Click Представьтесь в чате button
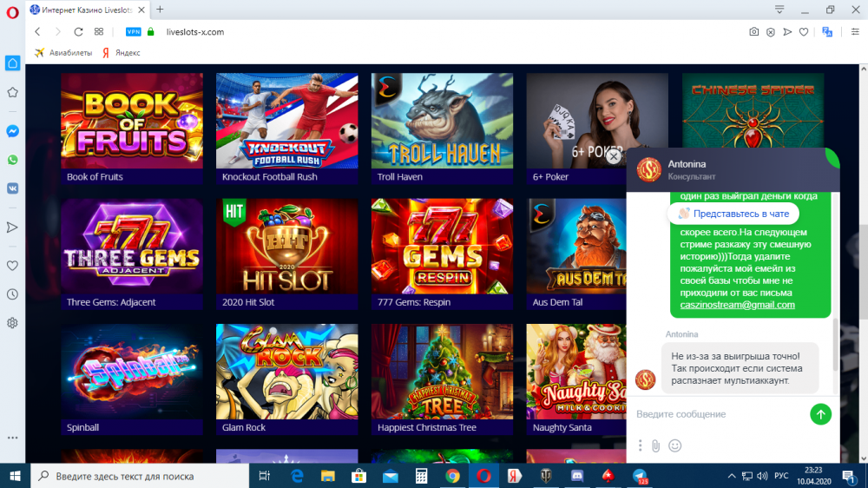This screenshot has height=488, width=868. coord(733,214)
